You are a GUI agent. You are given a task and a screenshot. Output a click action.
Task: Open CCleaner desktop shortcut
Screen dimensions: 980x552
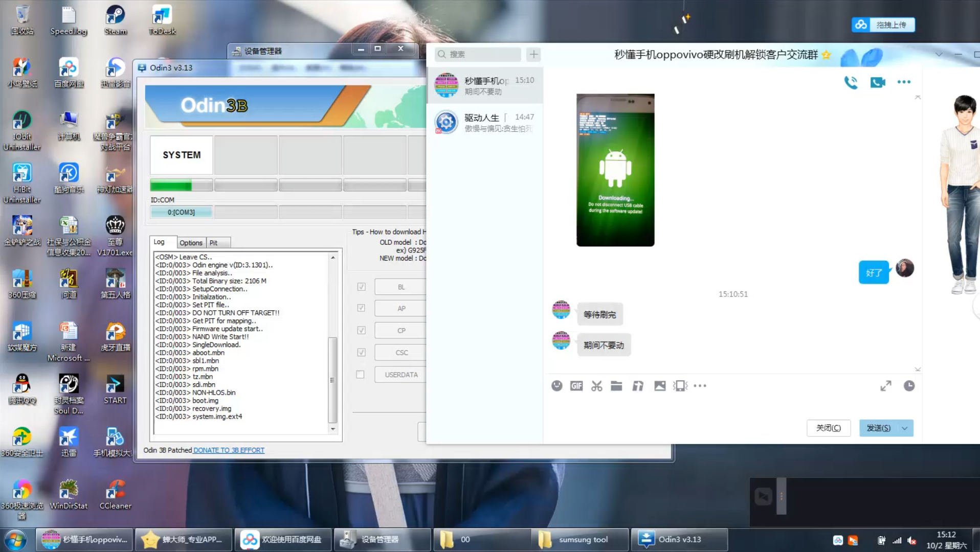click(x=116, y=495)
